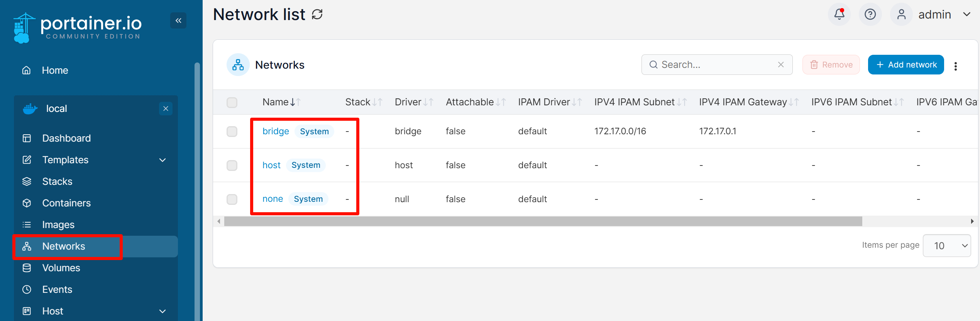
Task: Go to Containers in the sidebar
Action: pos(66,203)
